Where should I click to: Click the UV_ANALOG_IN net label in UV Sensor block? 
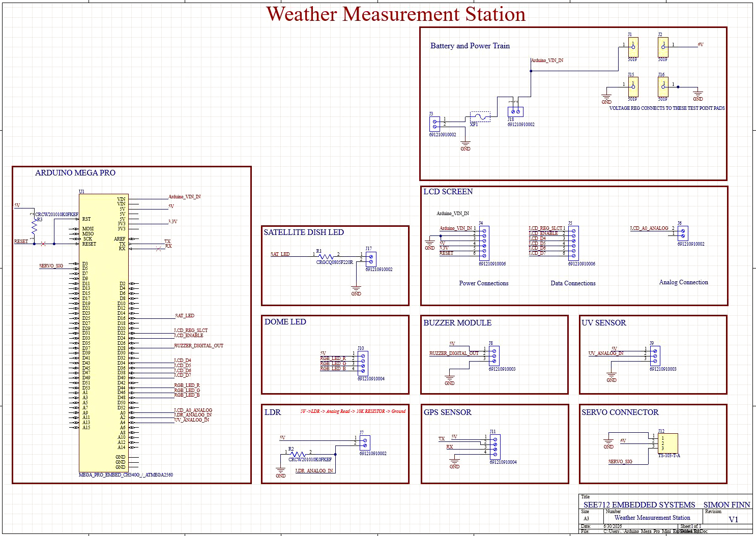point(606,353)
